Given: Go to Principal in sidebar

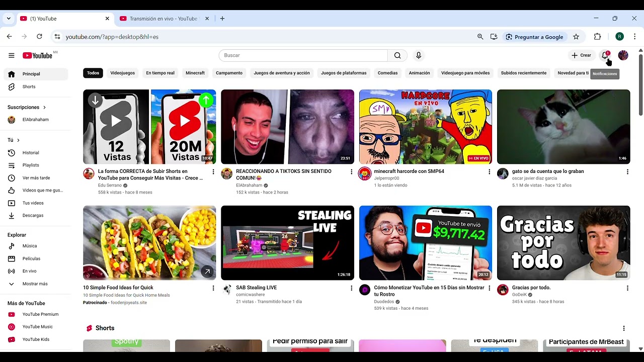Looking at the screenshot, I should click(x=35, y=74).
